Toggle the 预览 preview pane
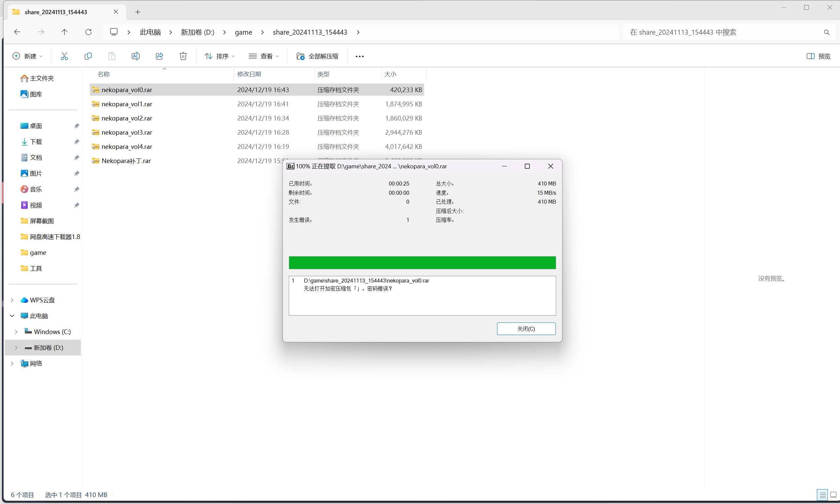This screenshot has height=504, width=840. click(x=818, y=56)
